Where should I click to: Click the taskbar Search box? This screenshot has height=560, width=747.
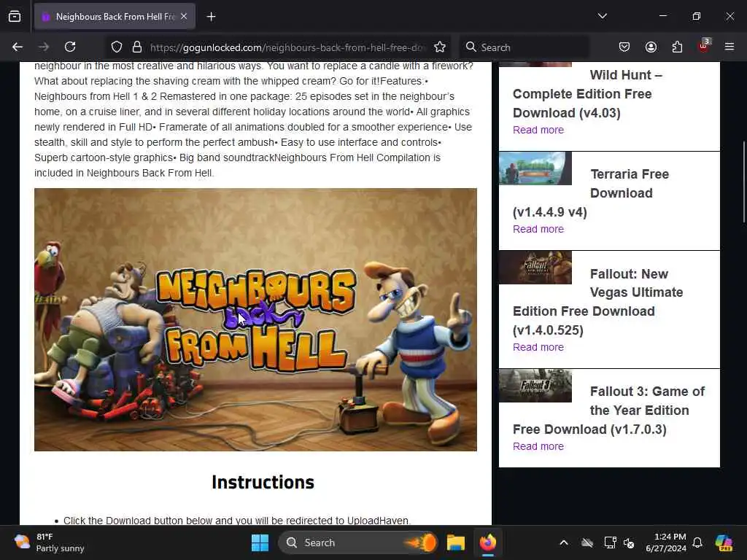(358, 542)
